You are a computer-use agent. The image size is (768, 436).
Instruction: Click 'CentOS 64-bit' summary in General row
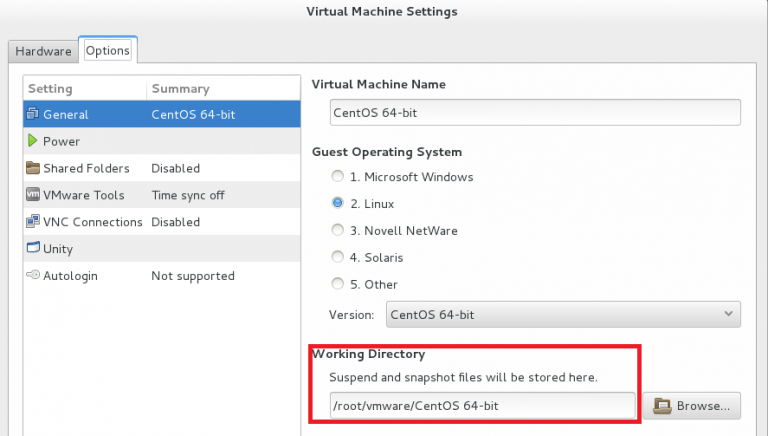tap(193, 115)
